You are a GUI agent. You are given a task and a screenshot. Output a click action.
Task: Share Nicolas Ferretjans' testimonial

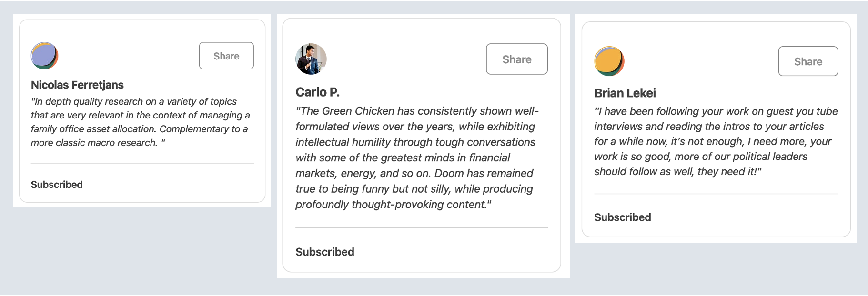click(x=226, y=56)
